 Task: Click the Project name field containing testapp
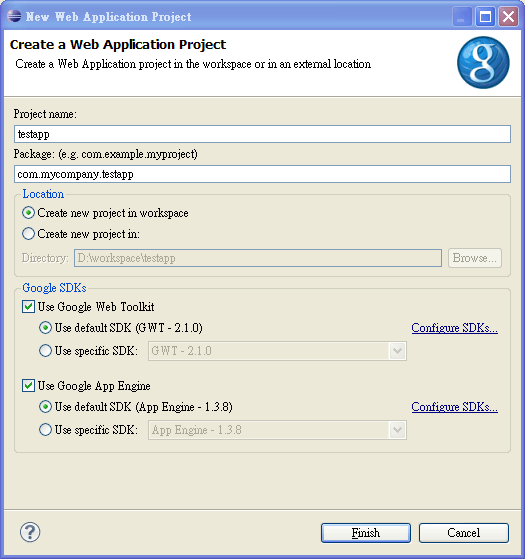[x=262, y=134]
